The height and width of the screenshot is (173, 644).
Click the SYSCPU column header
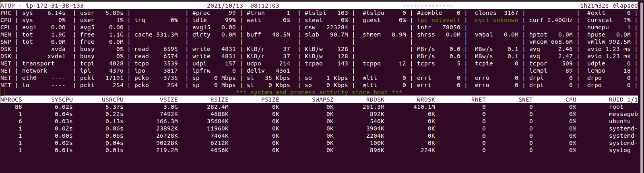click(62, 100)
